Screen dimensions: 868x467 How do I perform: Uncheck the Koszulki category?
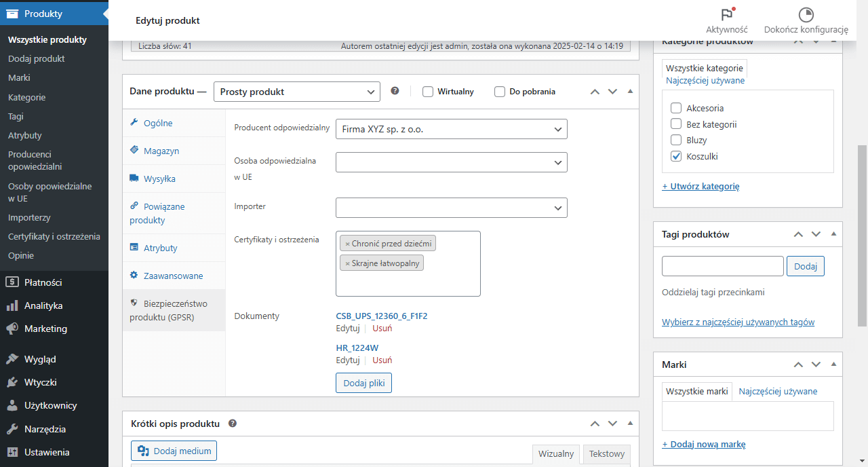point(676,156)
